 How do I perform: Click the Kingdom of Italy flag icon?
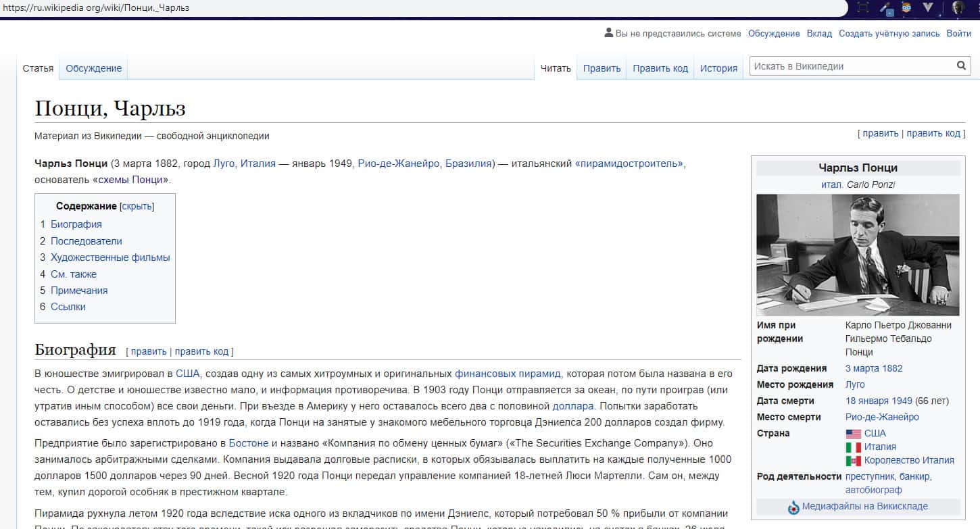tap(854, 461)
